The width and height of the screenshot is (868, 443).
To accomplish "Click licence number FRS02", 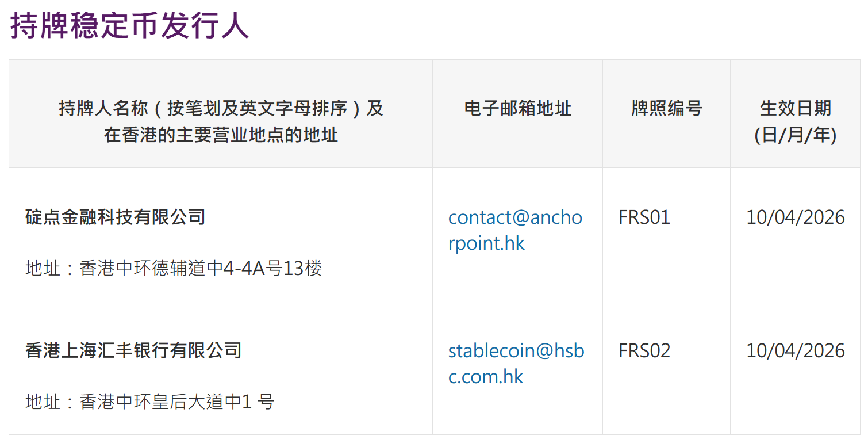I will [644, 350].
